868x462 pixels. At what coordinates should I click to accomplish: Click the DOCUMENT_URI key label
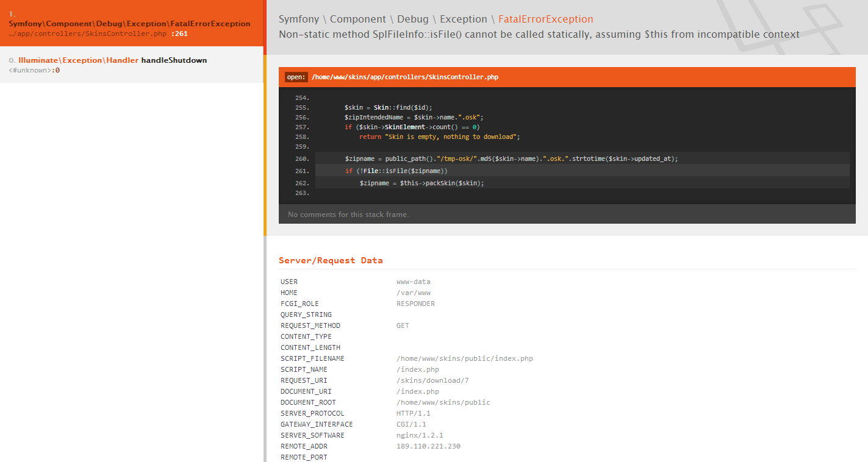tap(306, 391)
